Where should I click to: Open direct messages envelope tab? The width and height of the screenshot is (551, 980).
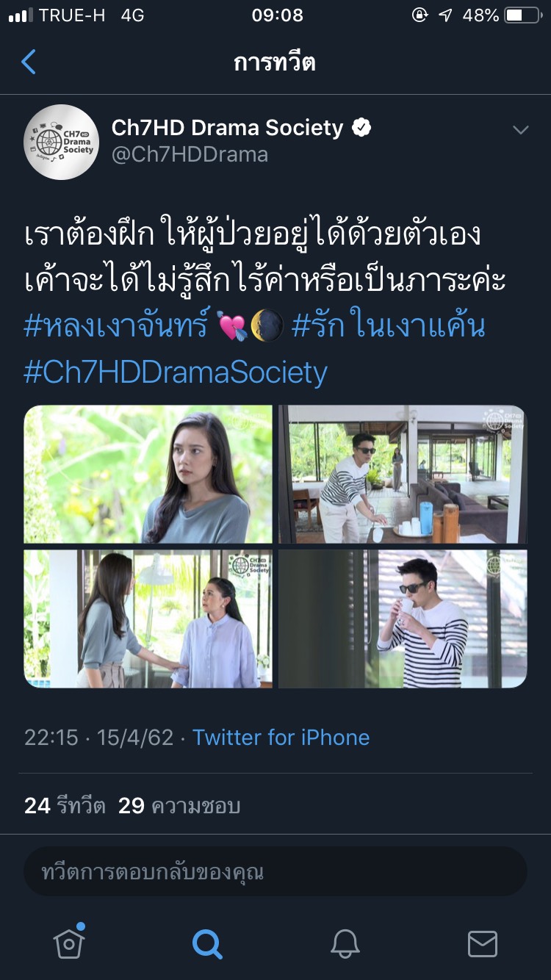(x=483, y=944)
